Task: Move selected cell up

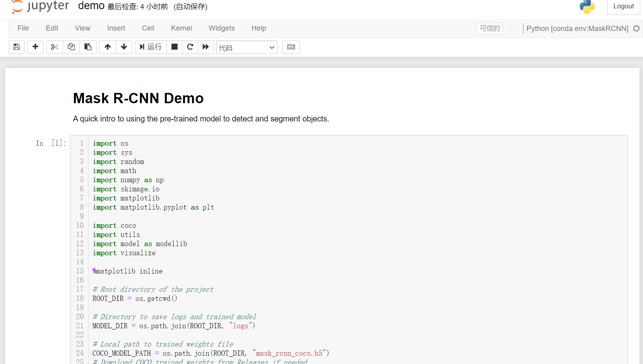Action: (107, 47)
